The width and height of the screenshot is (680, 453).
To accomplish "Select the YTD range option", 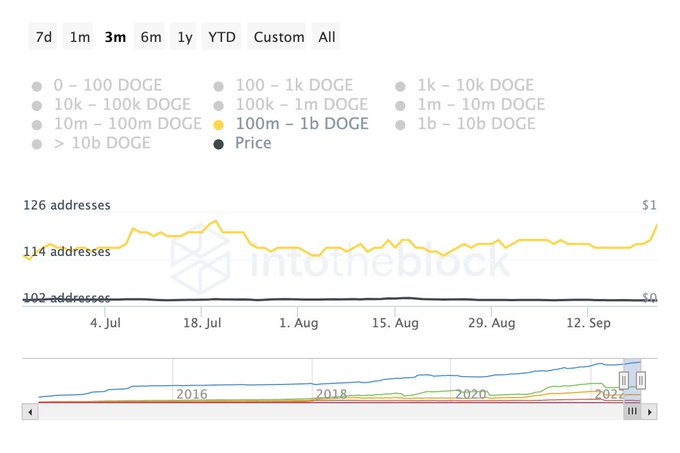I will pyautogui.click(x=222, y=37).
